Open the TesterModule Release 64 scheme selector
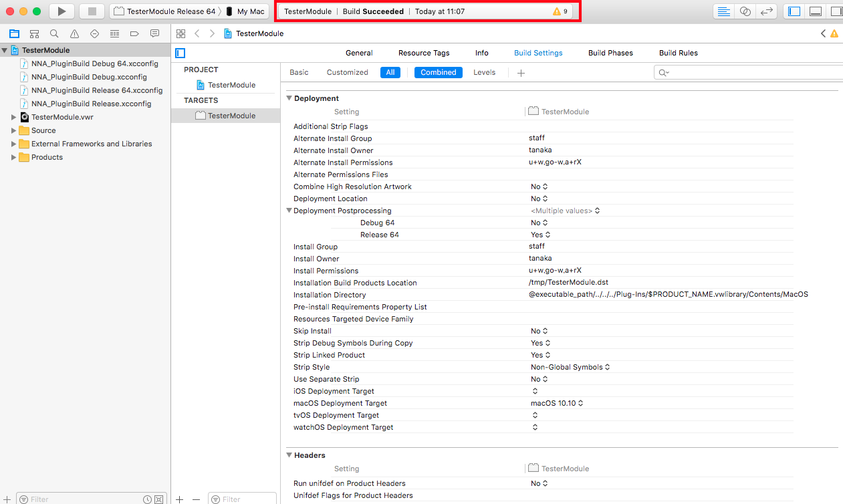 165,11
